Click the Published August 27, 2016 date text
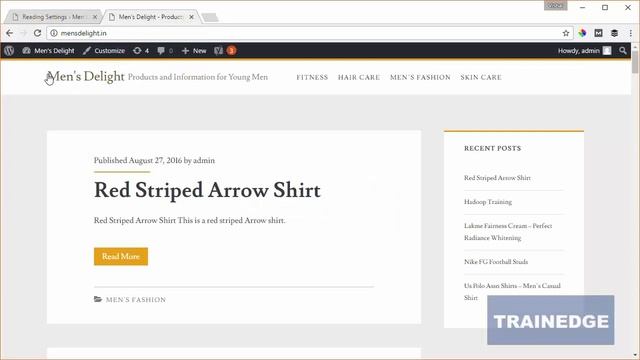The image size is (640, 360). (x=138, y=160)
